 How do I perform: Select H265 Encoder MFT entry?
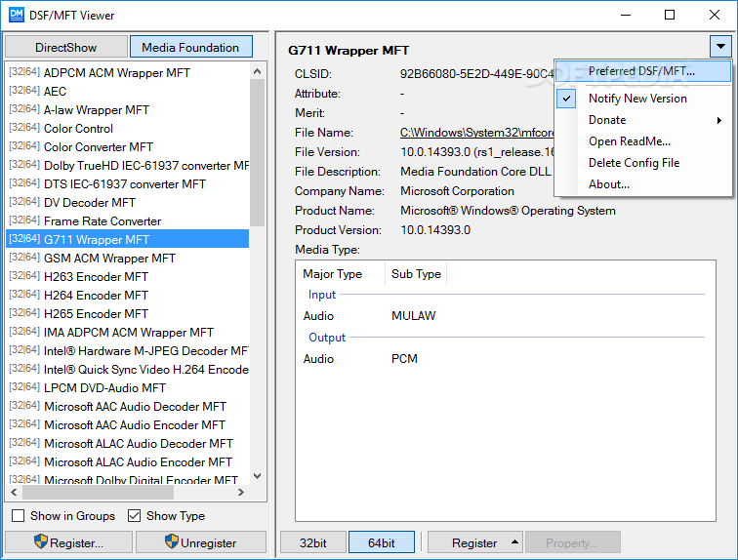(128, 313)
